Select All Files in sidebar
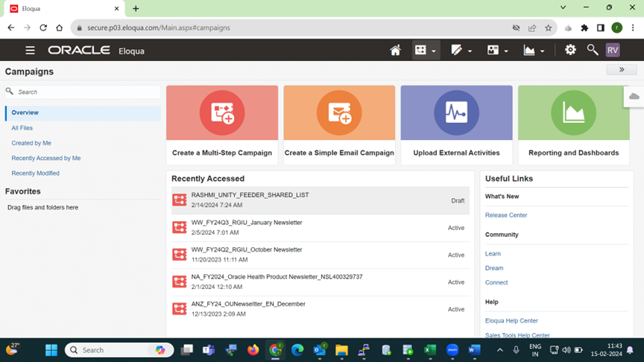Viewport: 644px width, 362px height. (x=22, y=128)
